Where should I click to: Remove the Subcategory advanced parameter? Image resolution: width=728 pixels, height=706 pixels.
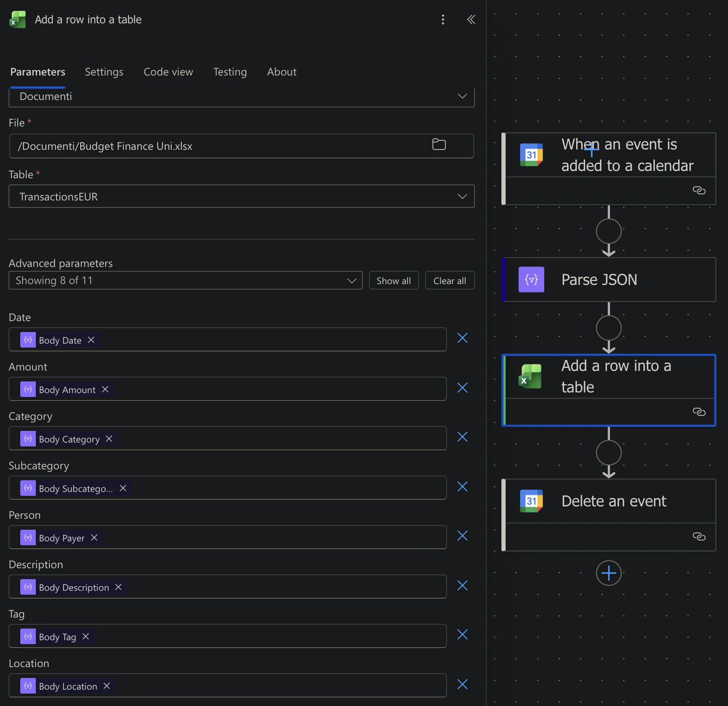coord(462,486)
